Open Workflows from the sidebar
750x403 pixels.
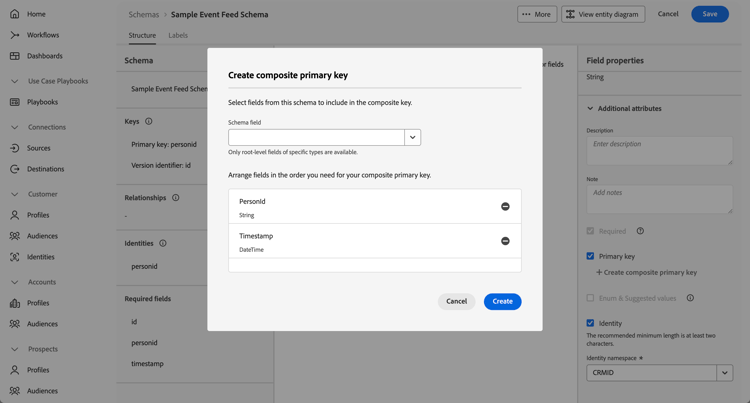click(x=42, y=35)
